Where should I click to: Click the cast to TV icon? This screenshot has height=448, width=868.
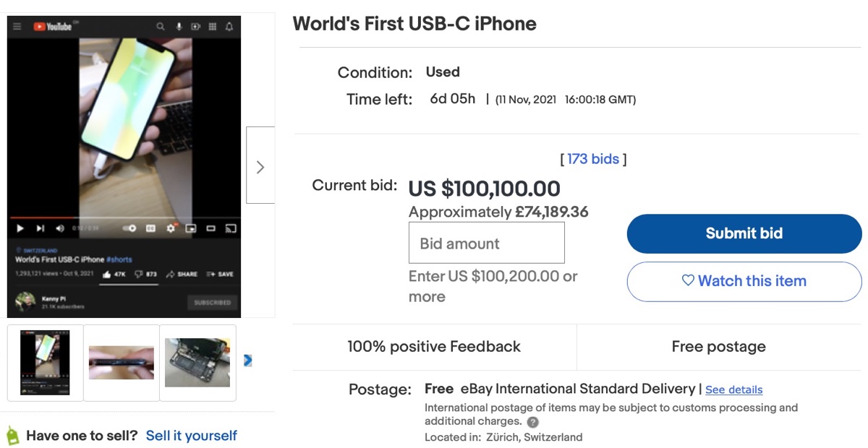[231, 228]
